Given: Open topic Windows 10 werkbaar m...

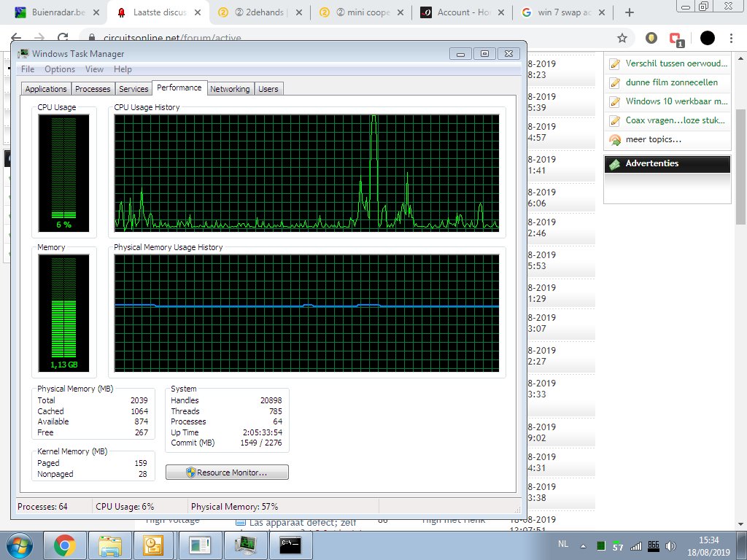Looking at the screenshot, I should point(676,101).
